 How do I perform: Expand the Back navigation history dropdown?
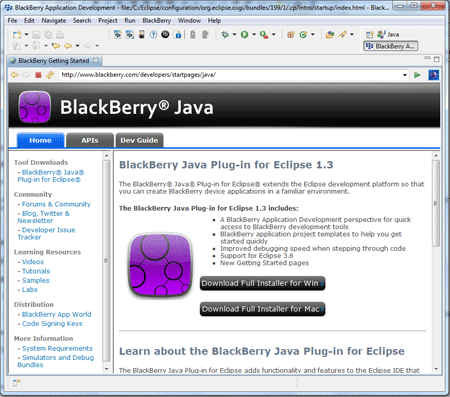pos(77,46)
